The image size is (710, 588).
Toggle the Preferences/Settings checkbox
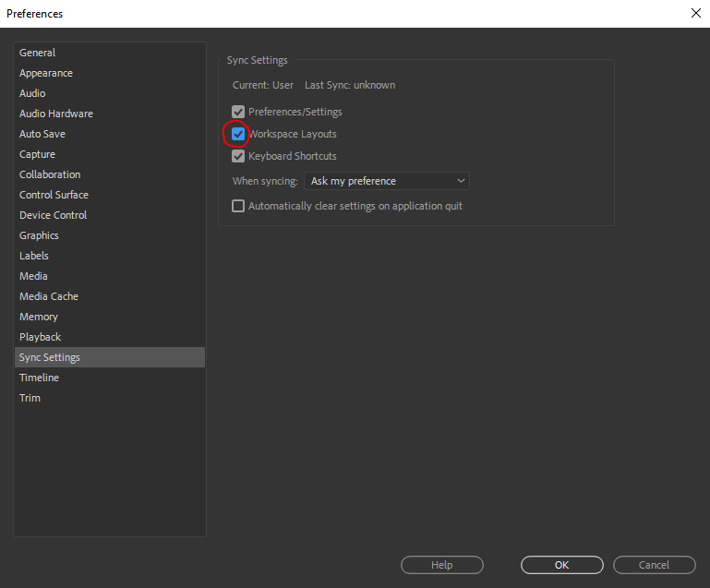click(238, 112)
